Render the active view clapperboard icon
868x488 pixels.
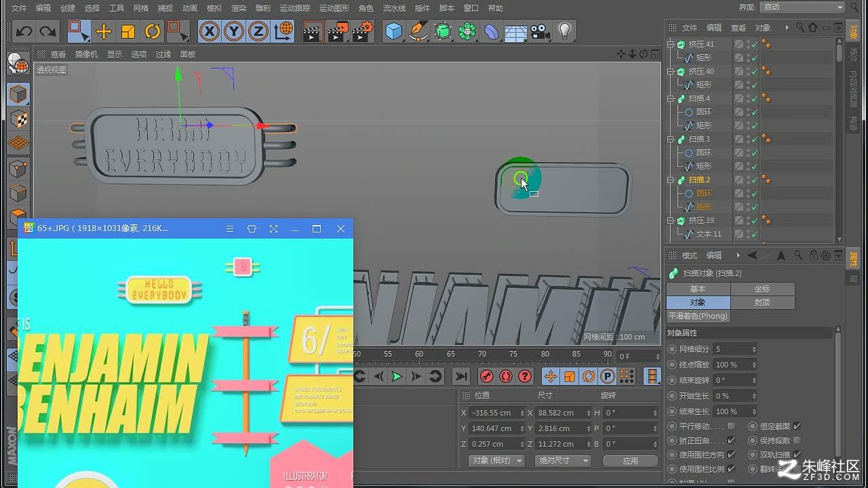click(x=313, y=31)
